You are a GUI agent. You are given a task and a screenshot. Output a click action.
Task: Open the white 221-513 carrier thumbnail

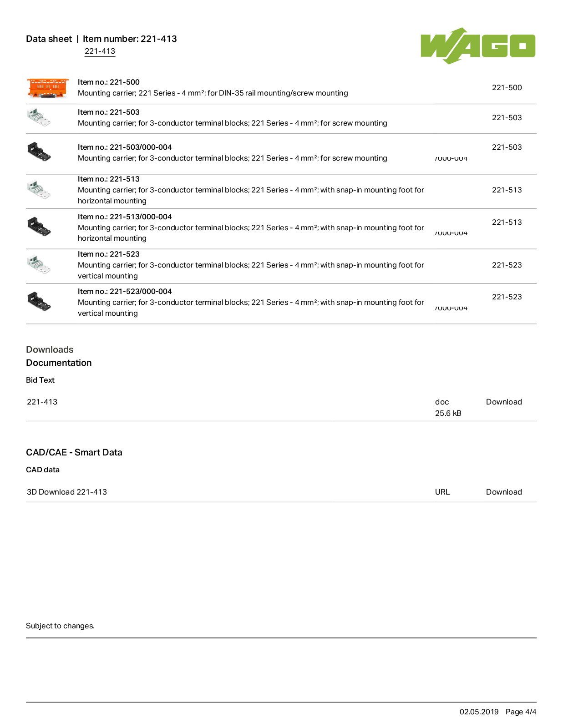click(x=39, y=189)
